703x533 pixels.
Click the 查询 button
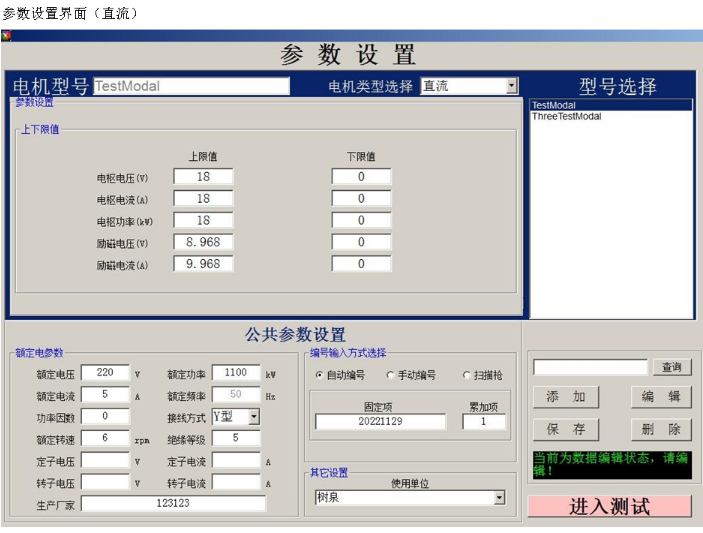[x=671, y=368]
